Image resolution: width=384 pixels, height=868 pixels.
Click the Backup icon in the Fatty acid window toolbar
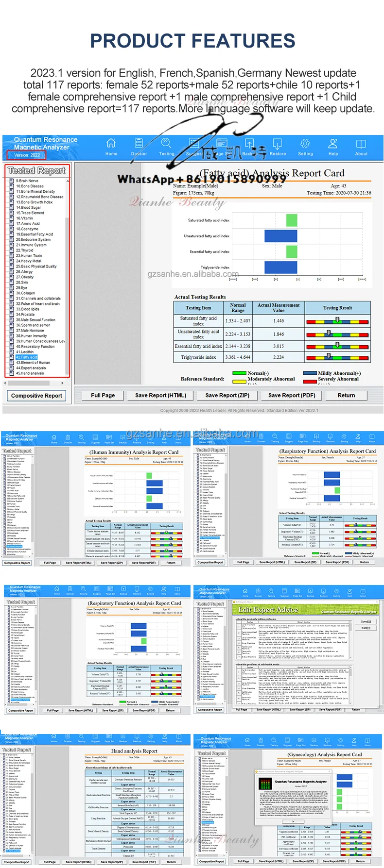tap(249, 147)
